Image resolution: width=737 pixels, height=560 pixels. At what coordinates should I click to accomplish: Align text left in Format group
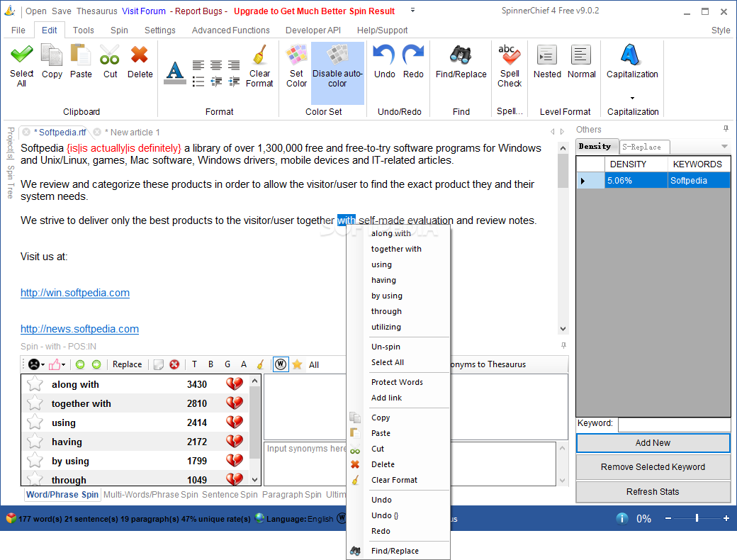tap(198, 65)
